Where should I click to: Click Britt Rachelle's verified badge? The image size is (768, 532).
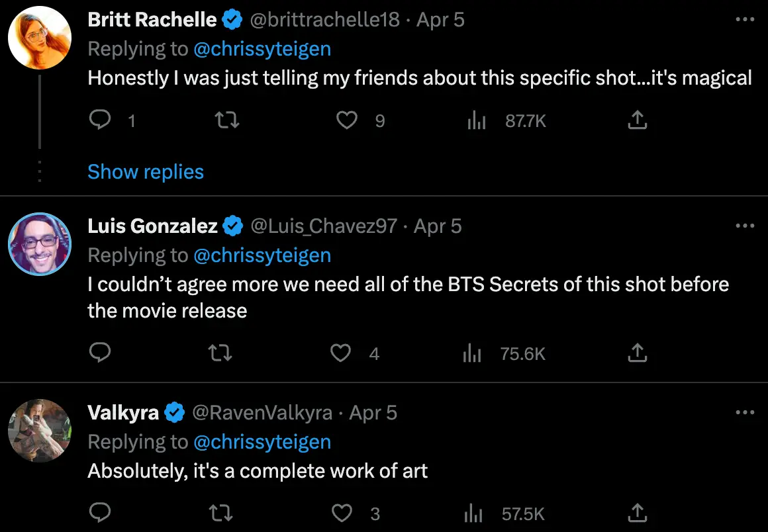(x=232, y=19)
